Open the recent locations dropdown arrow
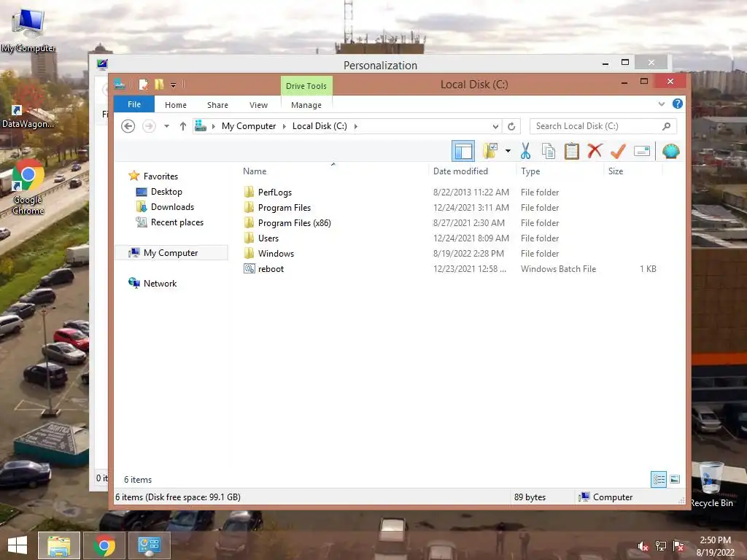Screen dimensions: 747x560 click(167, 126)
